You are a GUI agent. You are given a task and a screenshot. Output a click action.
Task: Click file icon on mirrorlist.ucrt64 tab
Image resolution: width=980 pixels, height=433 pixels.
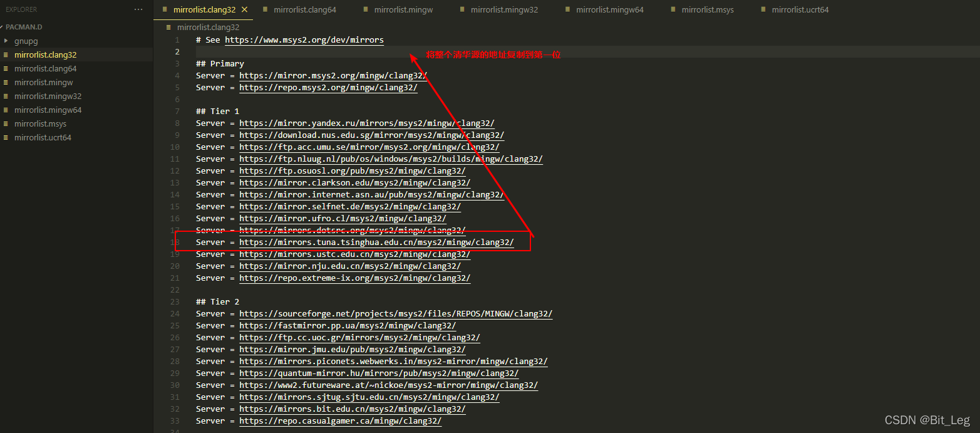[763, 9]
